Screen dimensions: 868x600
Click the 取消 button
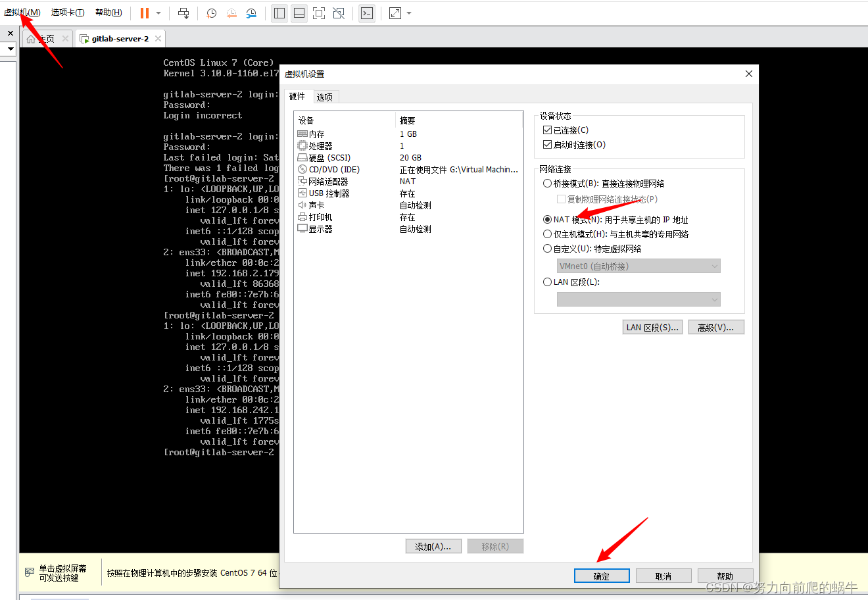click(x=663, y=576)
